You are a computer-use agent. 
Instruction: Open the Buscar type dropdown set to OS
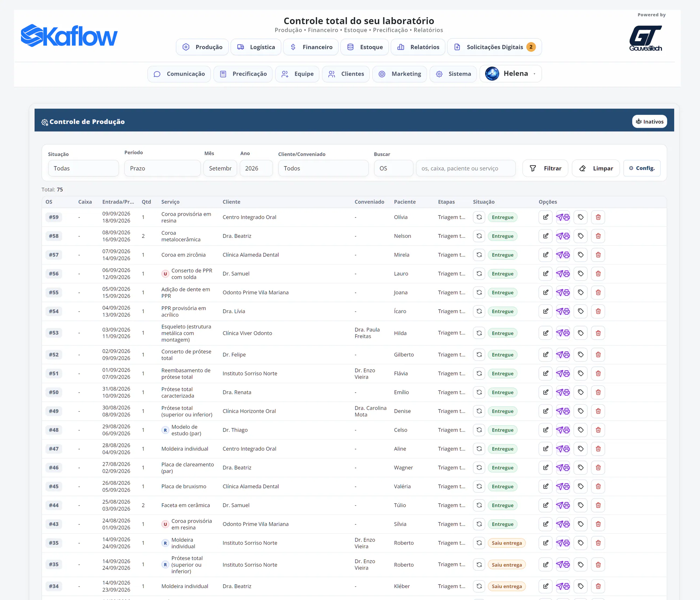pos(393,168)
